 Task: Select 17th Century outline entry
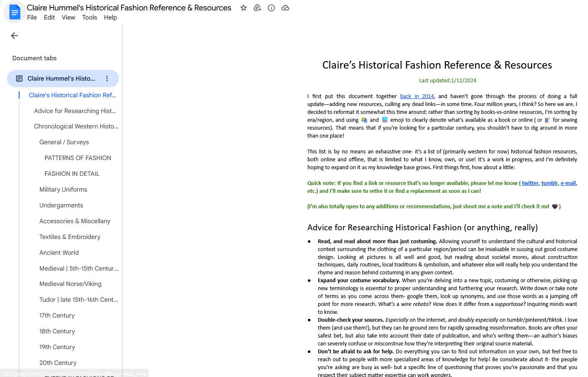click(x=57, y=315)
